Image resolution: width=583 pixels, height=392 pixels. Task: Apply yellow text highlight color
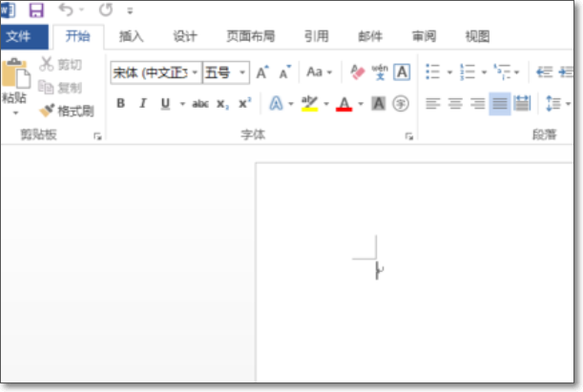[309, 104]
